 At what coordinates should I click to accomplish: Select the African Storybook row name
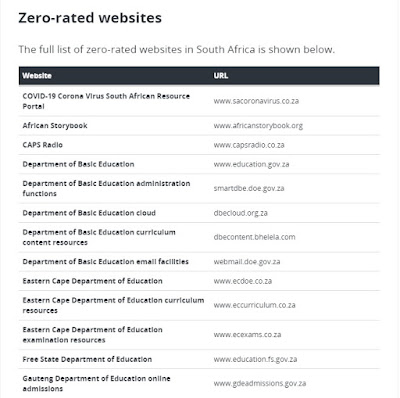(55, 126)
